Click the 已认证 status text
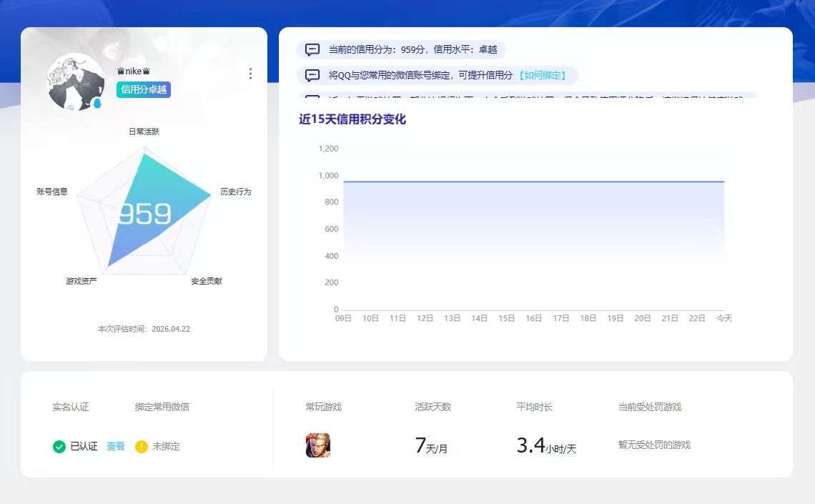The height and width of the screenshot is (504, 815). 84,446
